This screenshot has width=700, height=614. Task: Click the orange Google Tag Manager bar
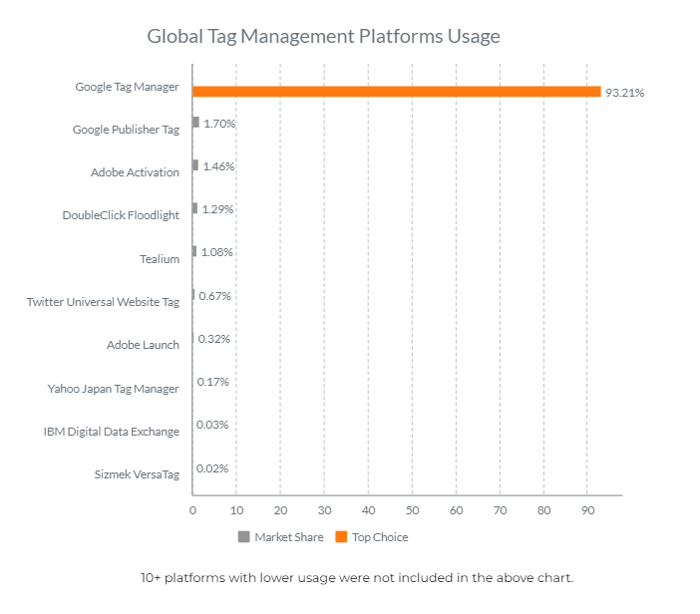397,92
